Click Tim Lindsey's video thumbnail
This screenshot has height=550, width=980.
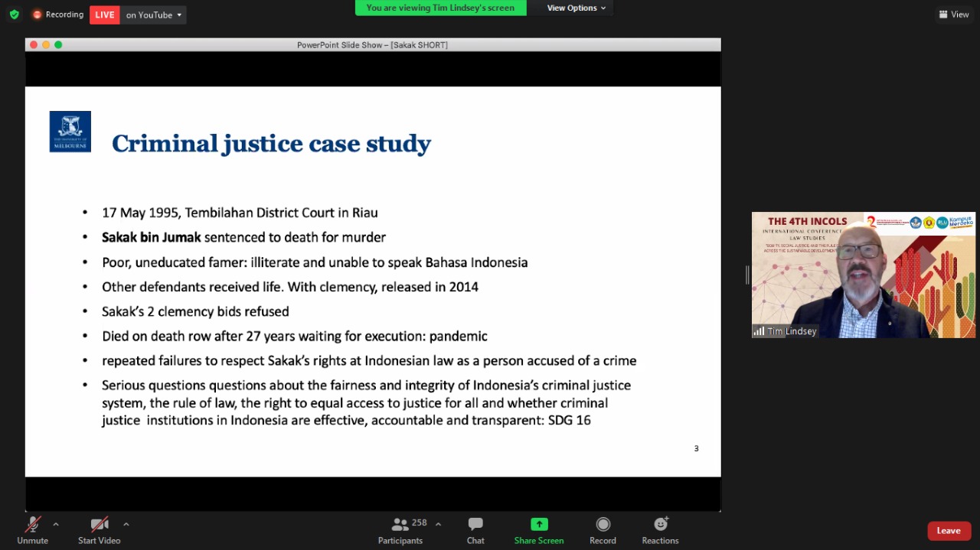[x=863, y=275]
